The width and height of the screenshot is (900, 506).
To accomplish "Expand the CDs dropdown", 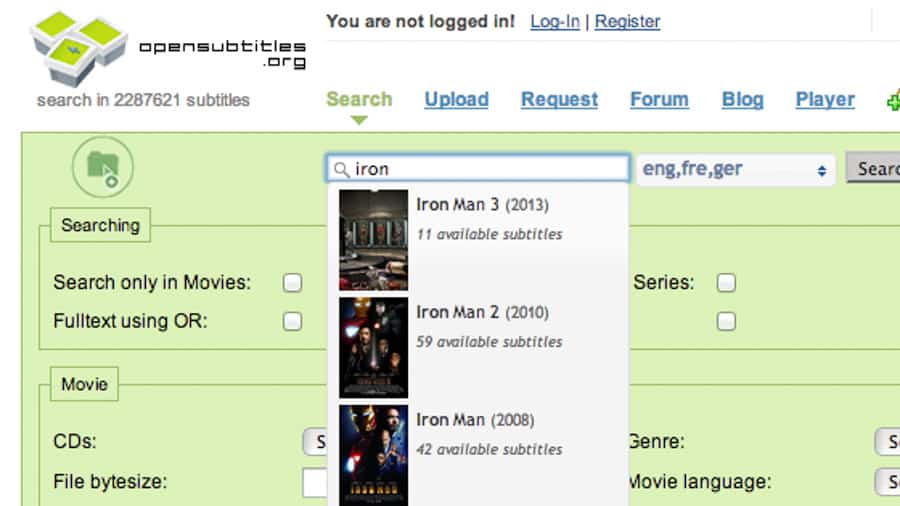I will tap(316, 441).
